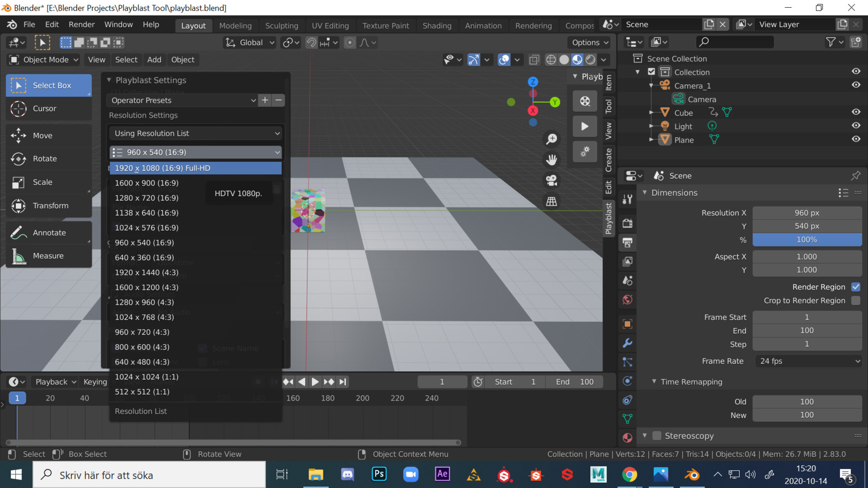Disable the Render Region checkbox
Viewport: 868px width, 488px height.
[x=856, y=287]
